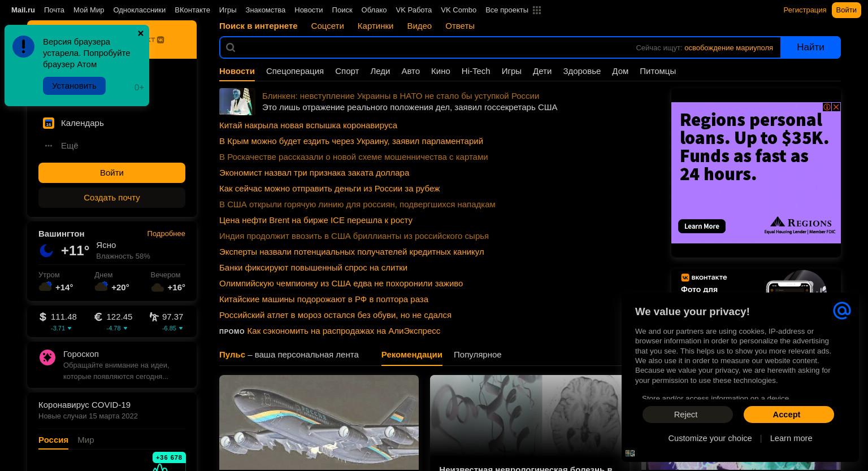Open Одноклассники in top navigation
The image size is (868, 471).
coord(139,10)
